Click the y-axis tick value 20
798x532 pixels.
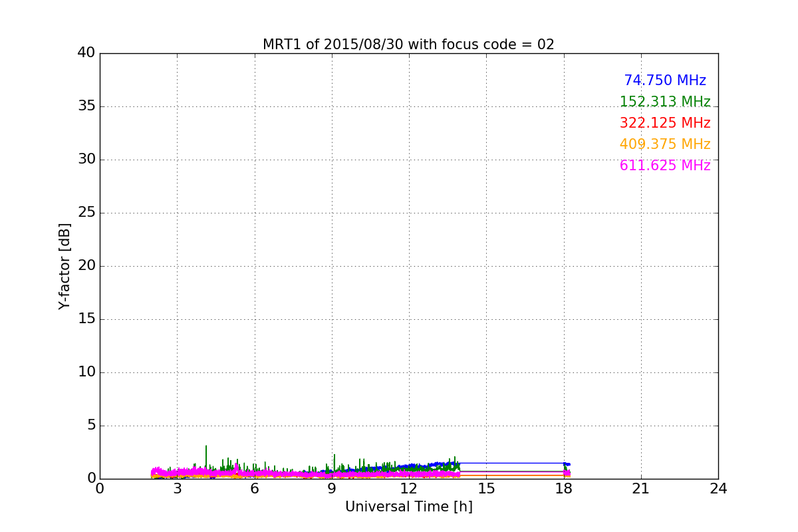[86, 266]
